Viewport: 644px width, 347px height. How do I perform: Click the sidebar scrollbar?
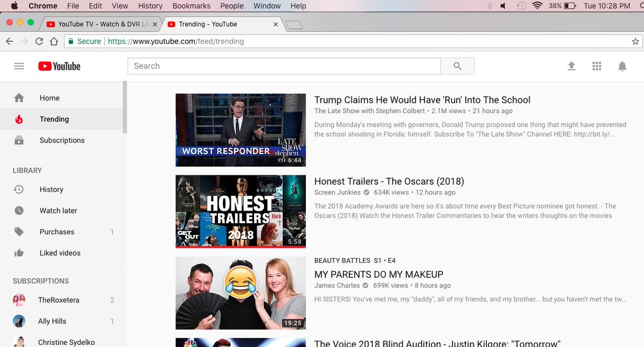(x=125, y=107)
